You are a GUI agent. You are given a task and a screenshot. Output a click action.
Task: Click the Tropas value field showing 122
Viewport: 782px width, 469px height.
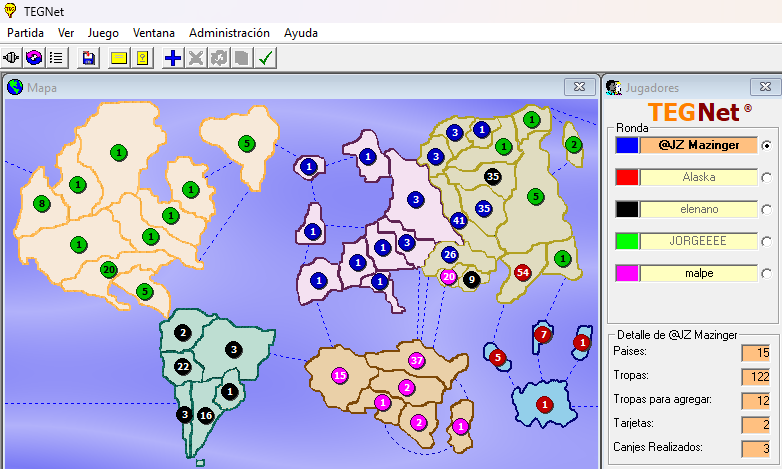(x=756, y=377)
